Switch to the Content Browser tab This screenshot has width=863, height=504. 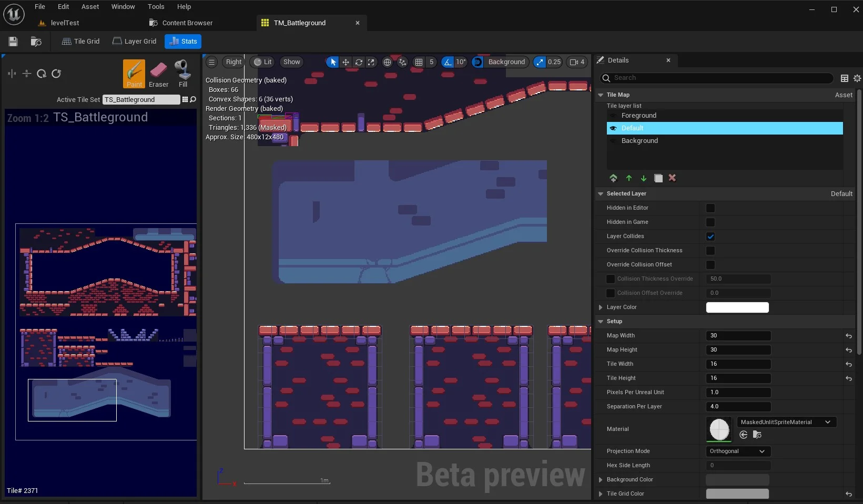[x=181, y=23]
